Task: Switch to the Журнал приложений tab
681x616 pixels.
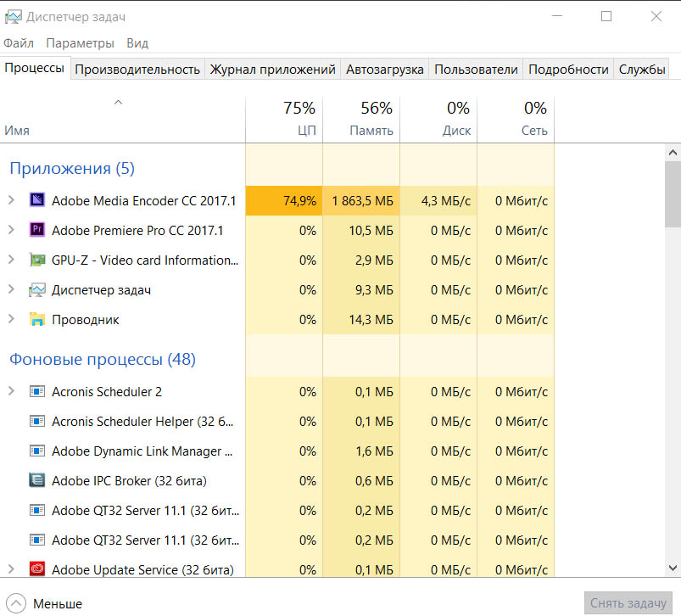Action: [x=273, y=70]
